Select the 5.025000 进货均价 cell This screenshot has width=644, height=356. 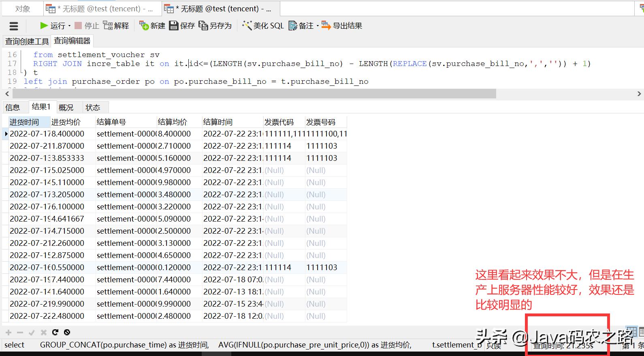coord(73,170)
